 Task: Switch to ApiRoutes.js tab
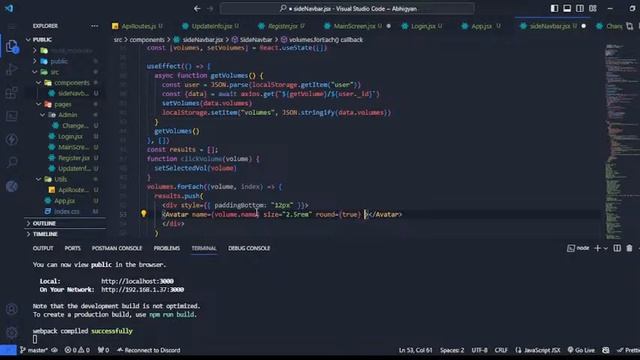[138, 26]
